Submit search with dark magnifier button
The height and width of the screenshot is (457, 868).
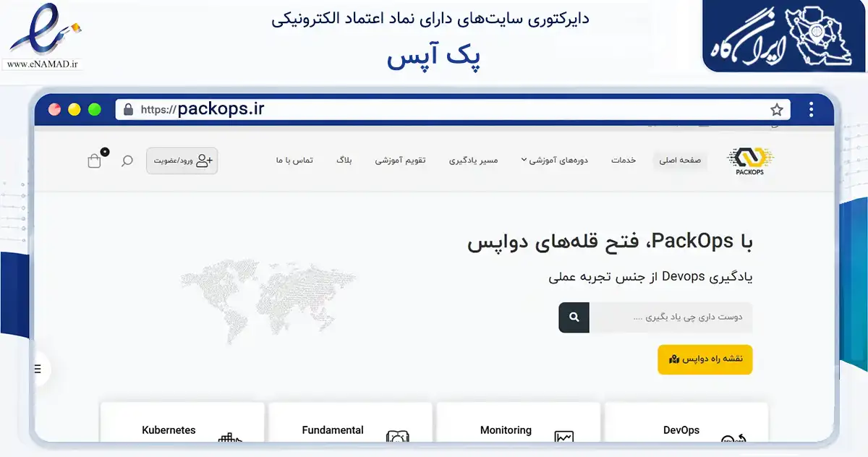[574, 317]
